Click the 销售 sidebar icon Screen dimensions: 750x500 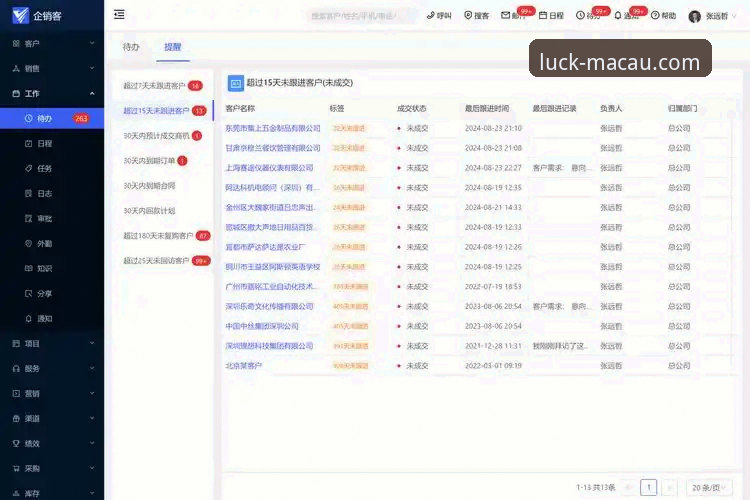pos(16,68)
